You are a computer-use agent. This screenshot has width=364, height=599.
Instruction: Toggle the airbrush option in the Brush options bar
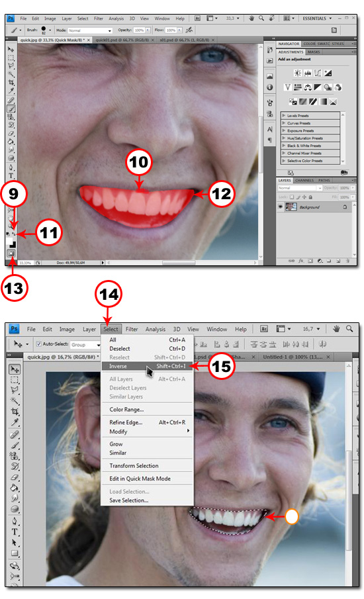pyautogui.click(x=189, y=30)
